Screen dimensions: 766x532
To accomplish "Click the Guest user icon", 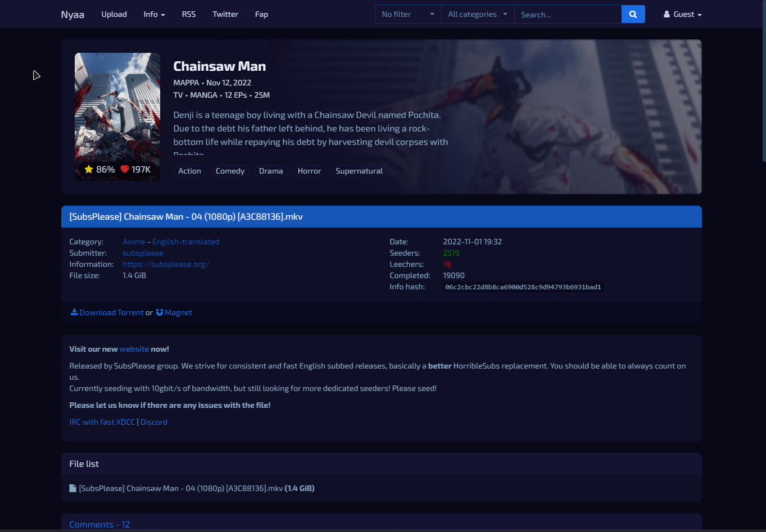I will click(x=667, y=15).
